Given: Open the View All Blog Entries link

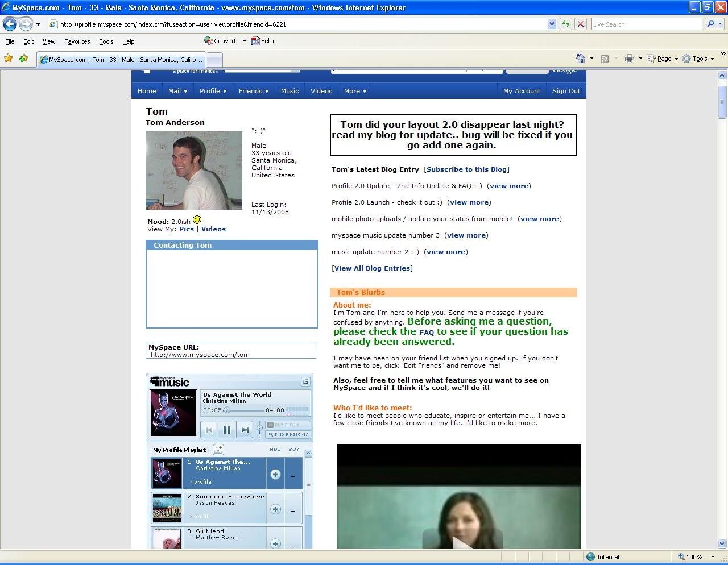Looking at the screenshot, I should click(372, 268).
